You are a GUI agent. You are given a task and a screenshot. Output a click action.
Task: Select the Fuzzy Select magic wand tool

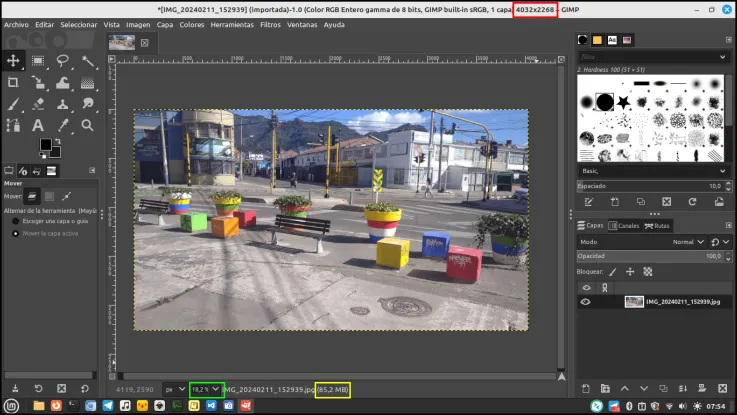87,61
